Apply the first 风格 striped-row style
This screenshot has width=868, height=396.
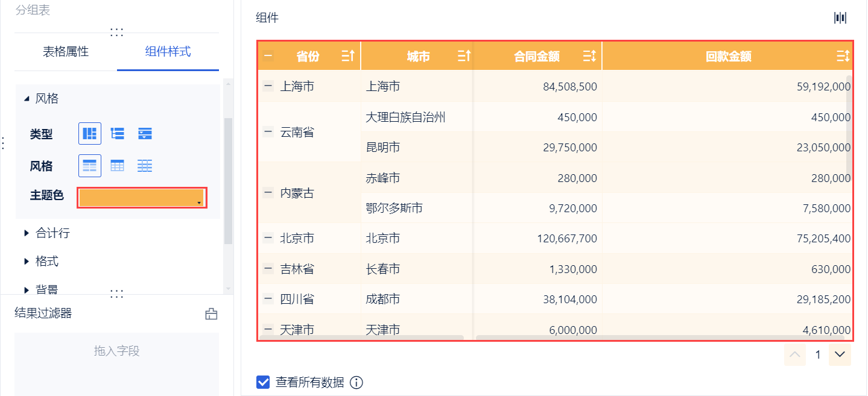pyautogui.click(x=90, y=166)
